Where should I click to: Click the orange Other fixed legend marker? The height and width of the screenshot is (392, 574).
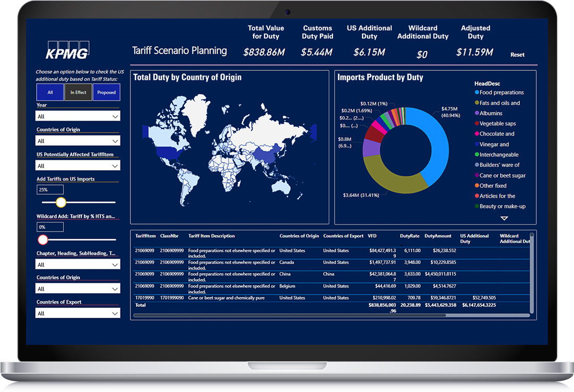(x=477, y=186)
